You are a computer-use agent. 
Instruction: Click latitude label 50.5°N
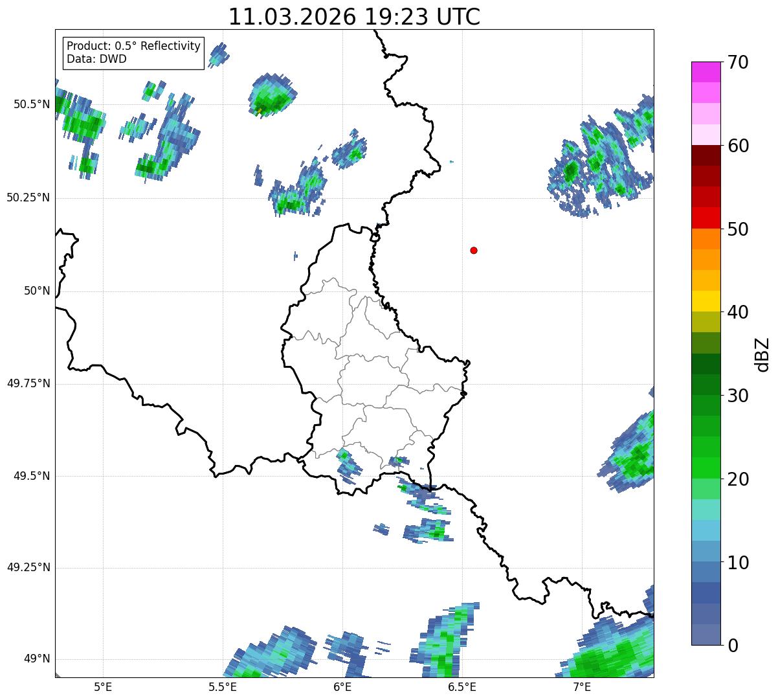(32, 105)
